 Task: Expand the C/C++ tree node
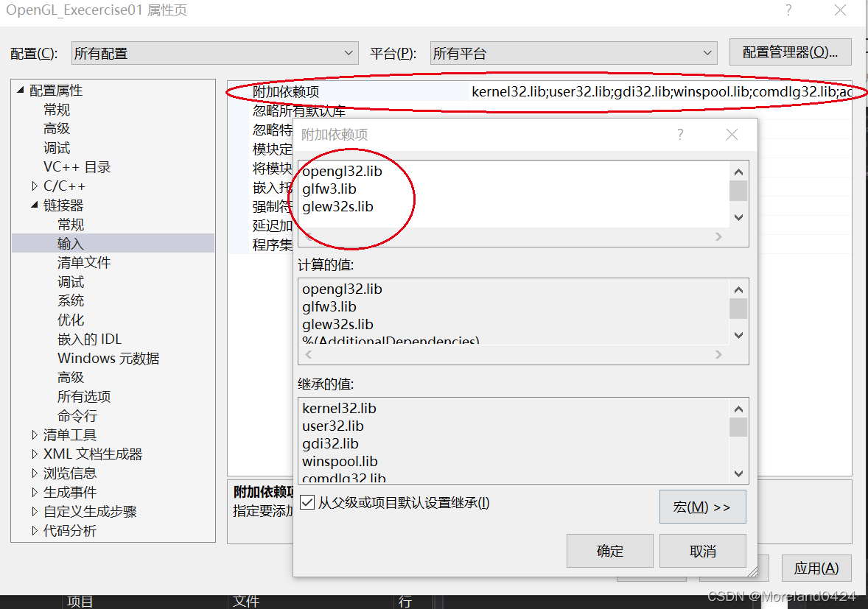(35, 186)
